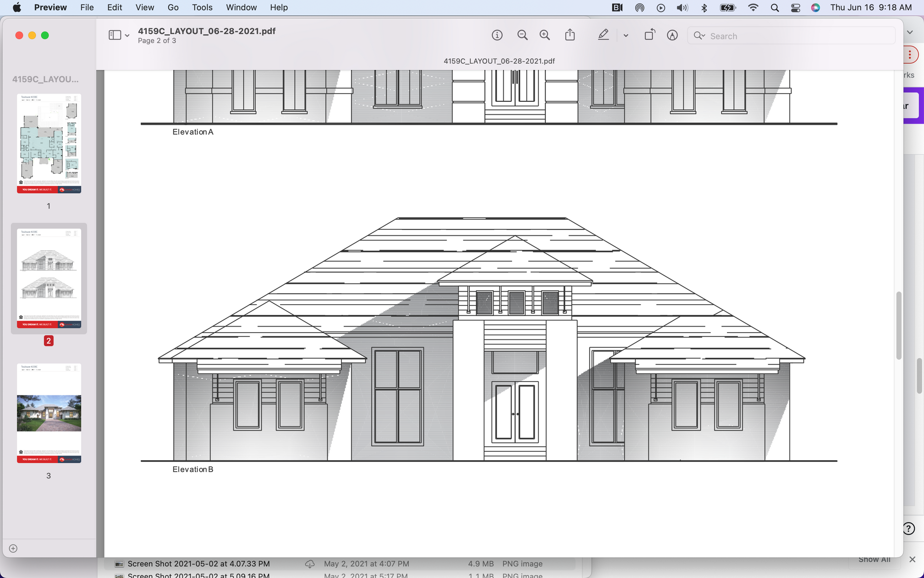This screenshot has height=578, width=924.
Task: Open the Tools menu
Action: coord(202,7)
